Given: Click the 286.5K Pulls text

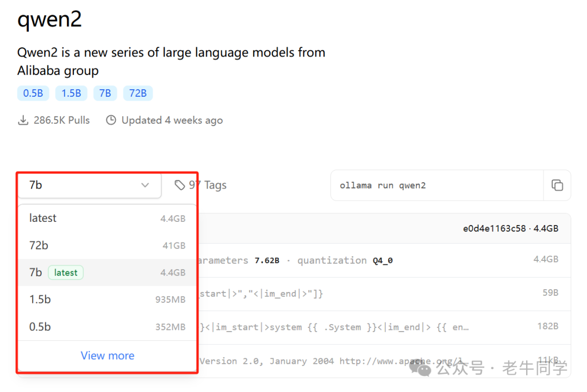Looking at the screenshot, I should pyautogui.click(x=62, y=120).
